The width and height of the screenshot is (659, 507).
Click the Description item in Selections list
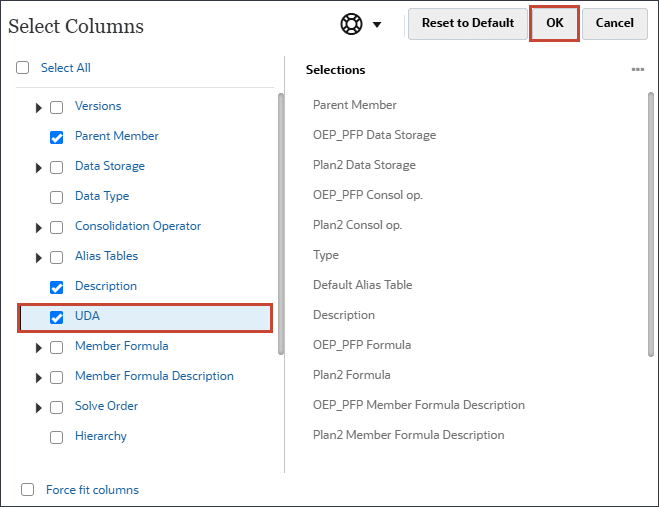click(x=344, y=315)
